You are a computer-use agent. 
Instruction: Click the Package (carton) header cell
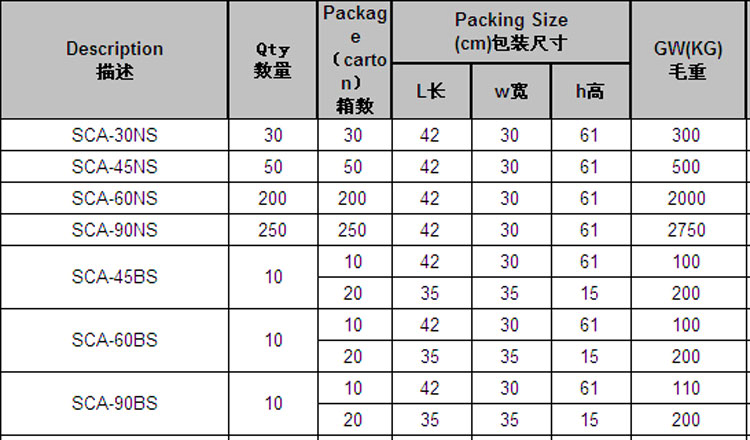[x=357, y=60]
